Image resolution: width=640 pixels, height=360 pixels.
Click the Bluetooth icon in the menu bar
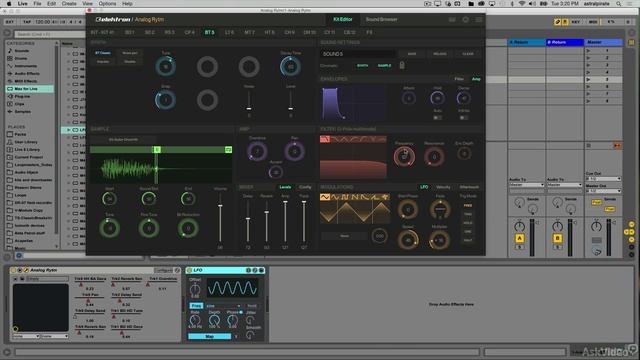tap(512, 4)
